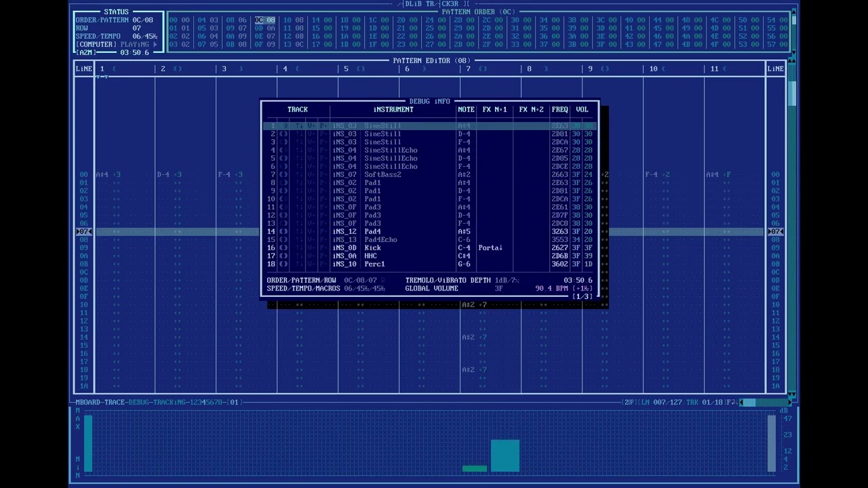The image size is (868, 488).
Task: Click the FREQ column header
Action: [x=560, y=110]
